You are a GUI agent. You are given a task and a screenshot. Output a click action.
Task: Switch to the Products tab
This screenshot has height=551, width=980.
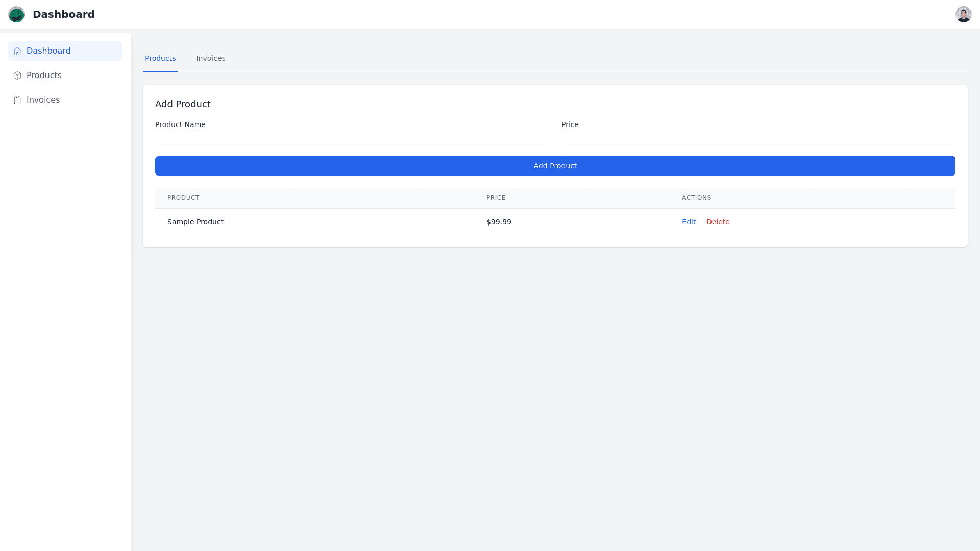pyautogui.click(x=160, y=58)
